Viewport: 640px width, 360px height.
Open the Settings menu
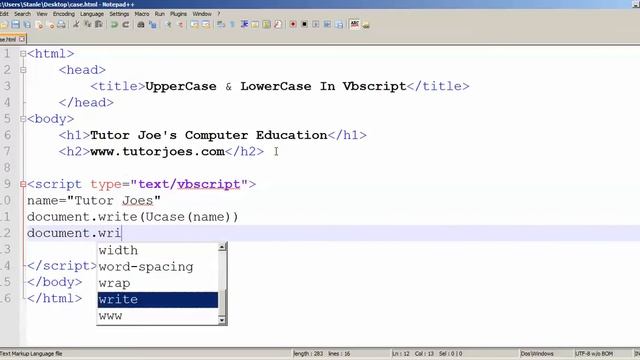pyautogui.click(x=119, y=14)
